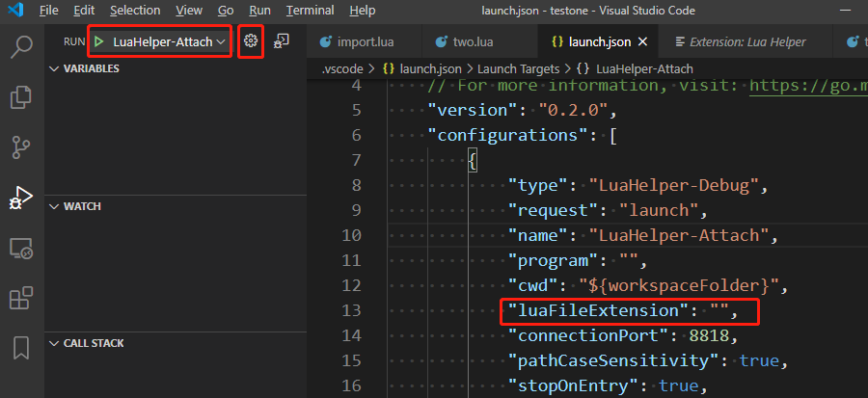
Task: Open the Help menu
Action: [x=363, y=10]
